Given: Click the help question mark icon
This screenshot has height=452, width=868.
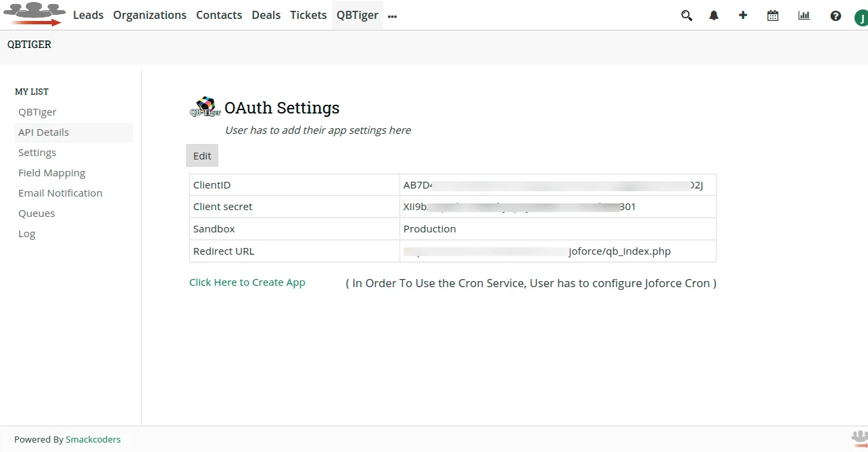Looking at the screenshot, I should pos(835,15).
